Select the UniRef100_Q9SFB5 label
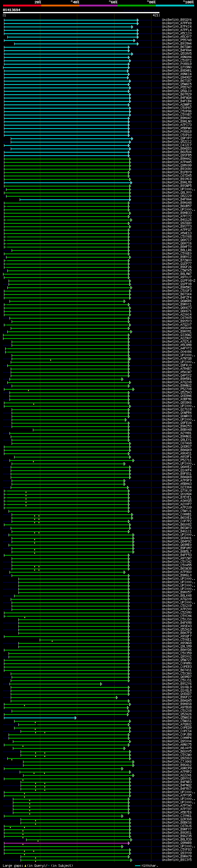 coord(177,155)
